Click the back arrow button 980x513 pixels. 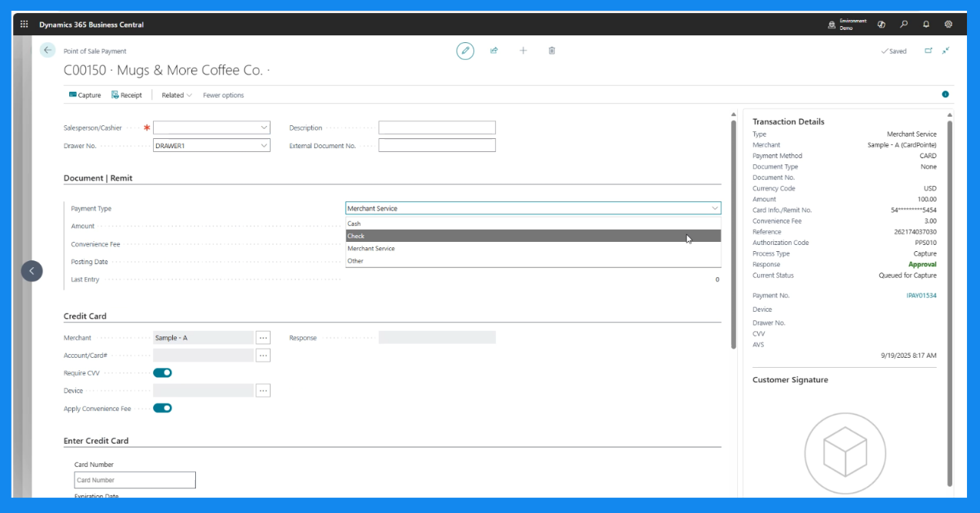pos(48,50)
